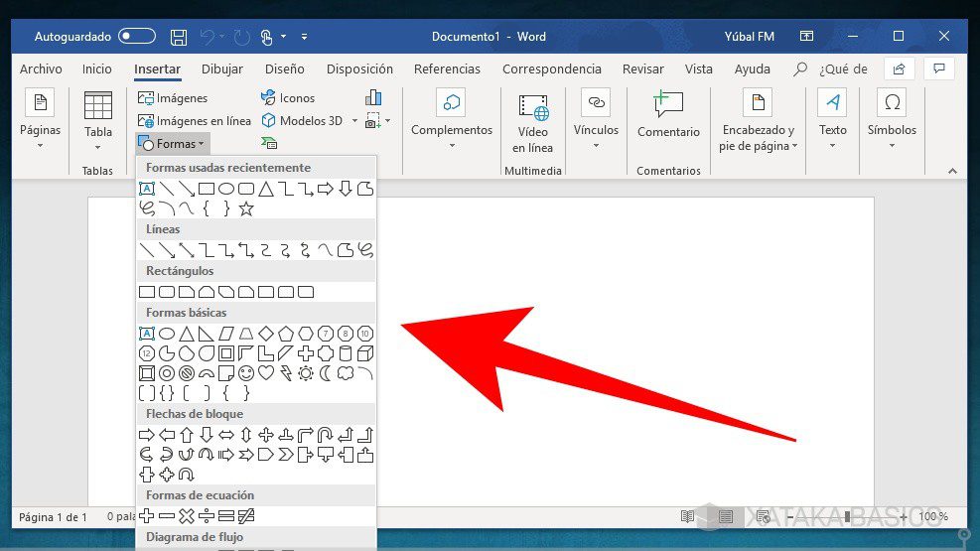Image resolution: width=980 pixels, height=551 pixels.
Task: Click the 100 % zoom level
Action: coord(933,516)
